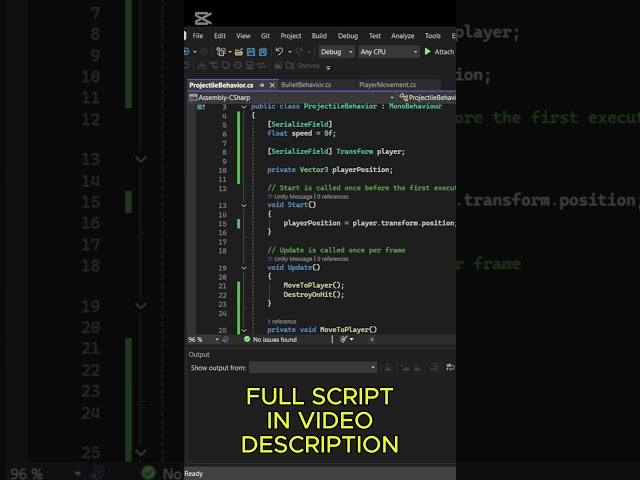Viewport: 640px width, 480px height.
Task: Open the Tools menu
Action: [x=433, y=36]
